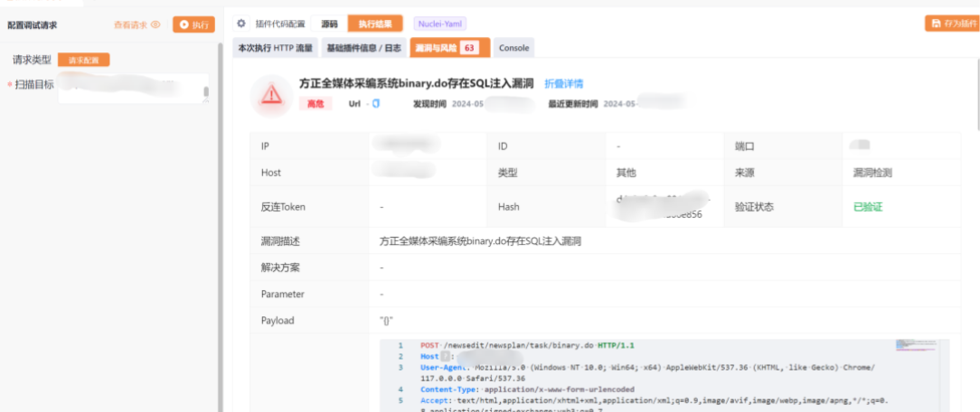Click the Nuclei-Yaml tag
The height and width of the screenshot is (412, 980).
point(440,23)
